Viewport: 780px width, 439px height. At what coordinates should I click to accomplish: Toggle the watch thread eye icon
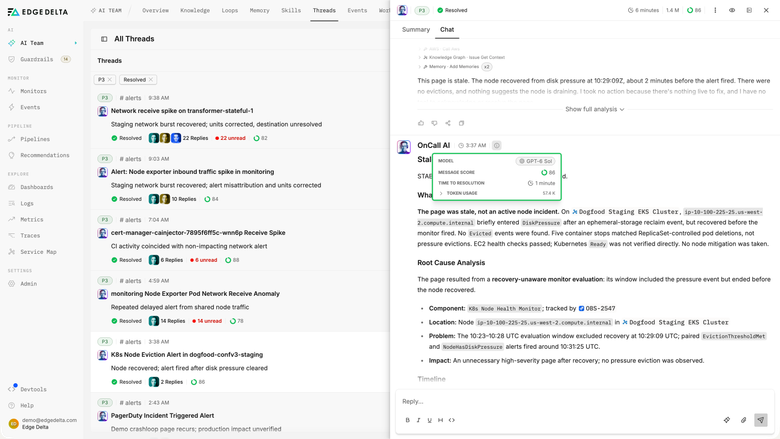coord(732,10)
